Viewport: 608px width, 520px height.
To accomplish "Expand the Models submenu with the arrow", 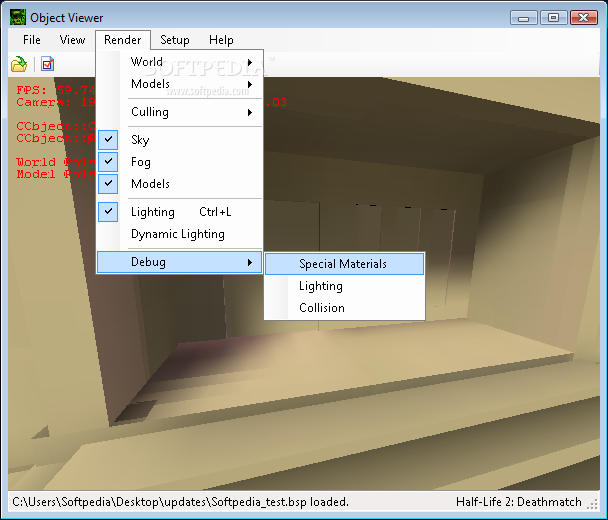I will (179, 84).
